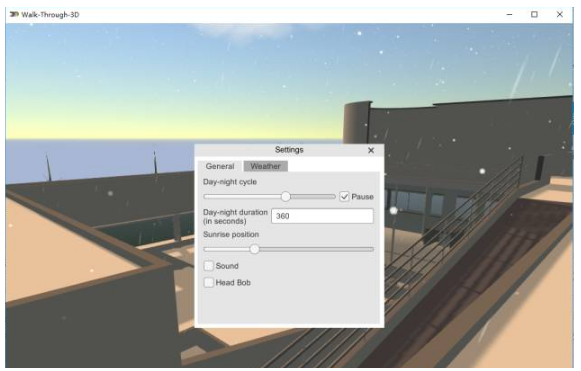
Task: Close the Walk-Through-3D window
Action: [560, 14]
